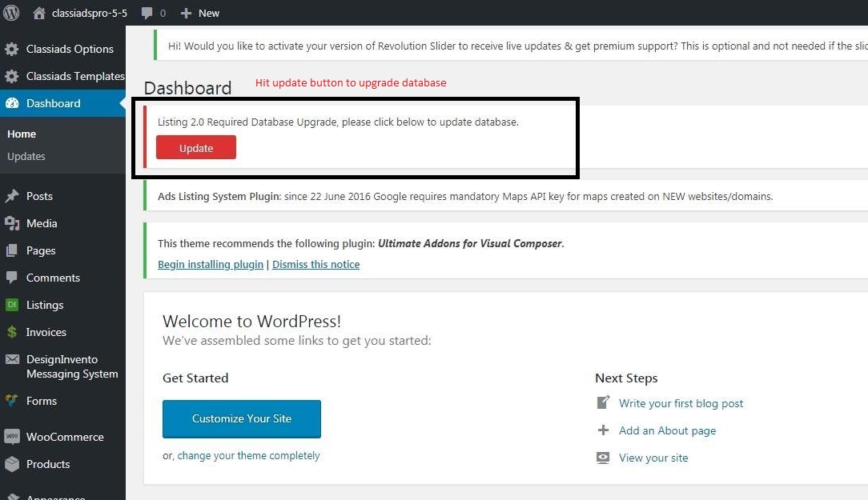Screen dimensions: 868x500
Task: Click the View your site screen icon
Action: coord(604,458)
